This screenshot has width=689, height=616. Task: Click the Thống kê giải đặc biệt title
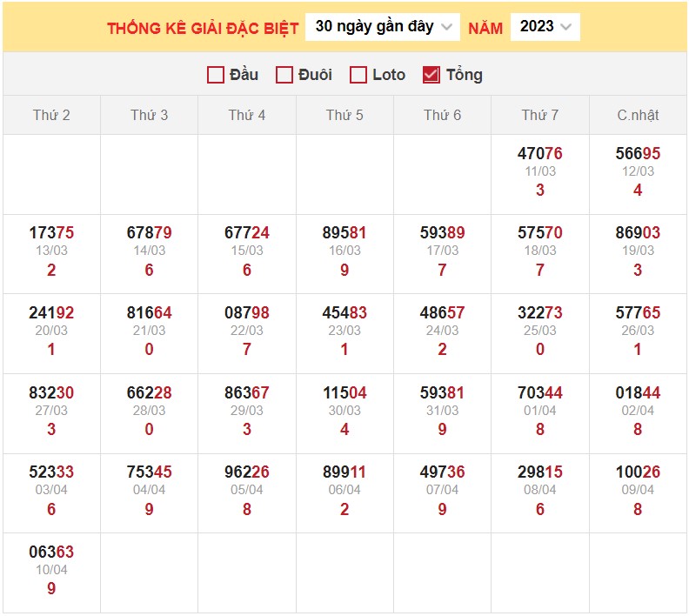(x=203, y=28)
